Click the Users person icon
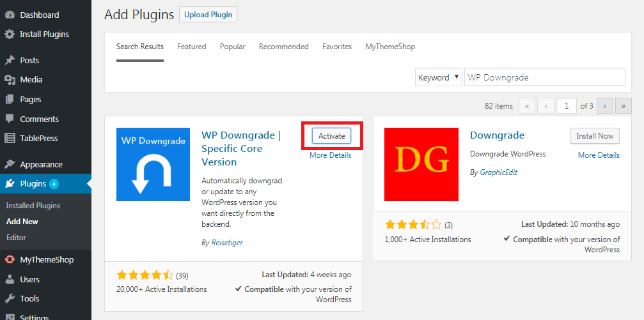Screen dimensions: 644x320 pos(10,279)
